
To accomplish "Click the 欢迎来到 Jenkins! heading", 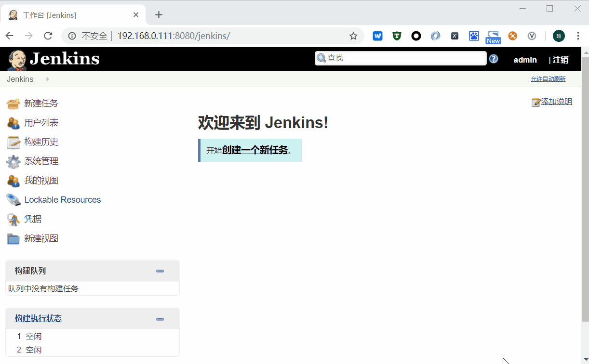I will [x=263, y=123].
